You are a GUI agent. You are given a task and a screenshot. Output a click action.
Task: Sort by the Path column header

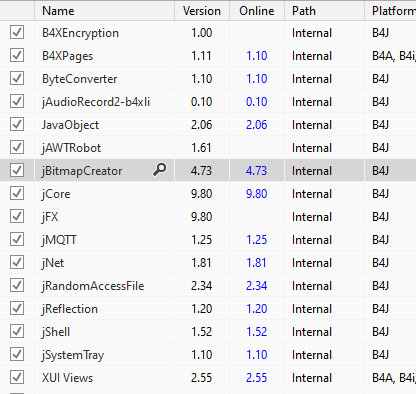(324, 11)
